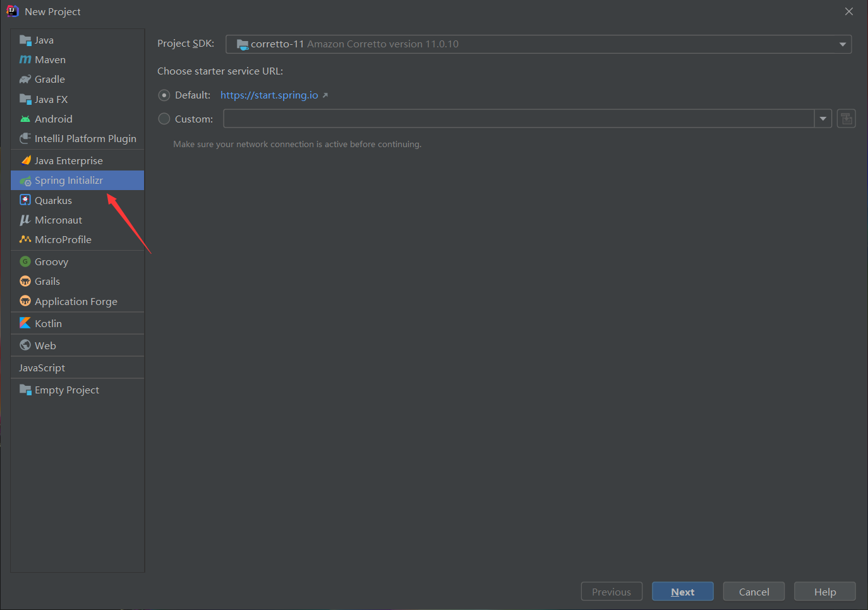868x610 pixels.
Task: Click the Android robot icon
Action: (25, 119)
